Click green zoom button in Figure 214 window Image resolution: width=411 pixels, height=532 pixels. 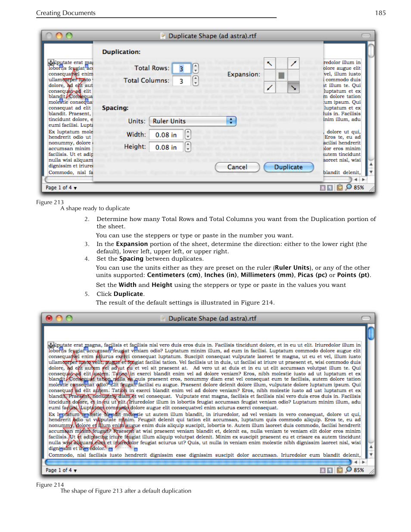pos(69,318)
